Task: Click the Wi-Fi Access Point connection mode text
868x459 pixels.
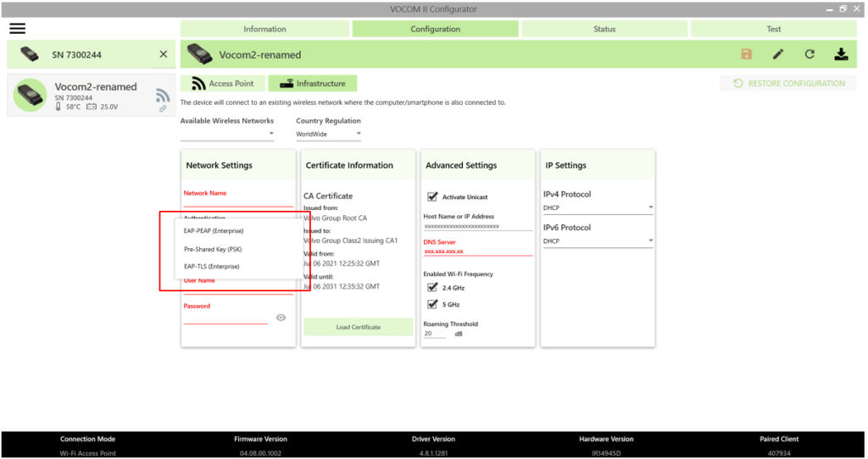Action: pos(88,453)
